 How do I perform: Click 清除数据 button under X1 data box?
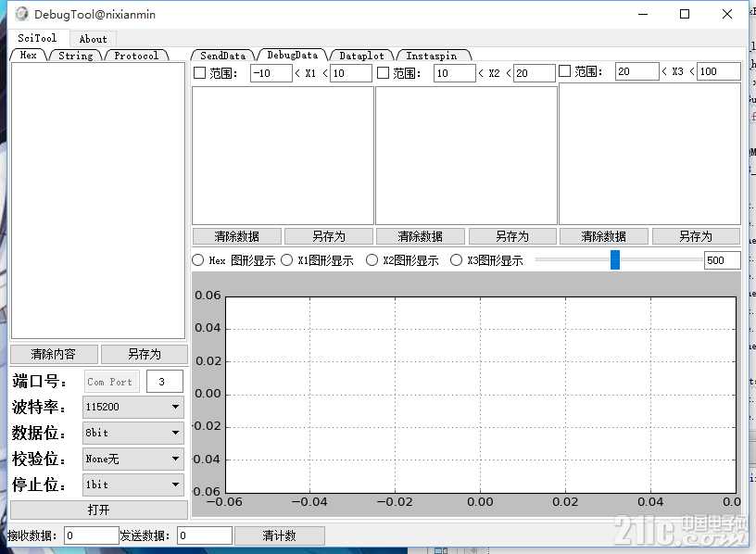coord(237,236)
